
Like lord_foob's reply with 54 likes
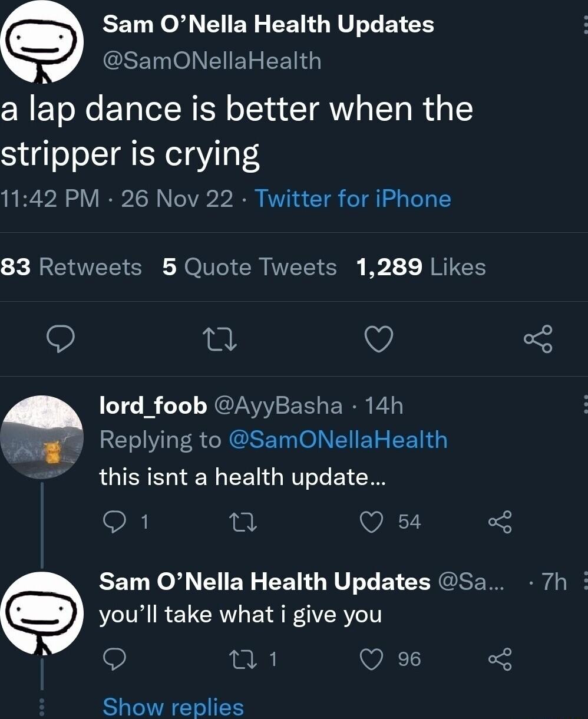[372, 522]
